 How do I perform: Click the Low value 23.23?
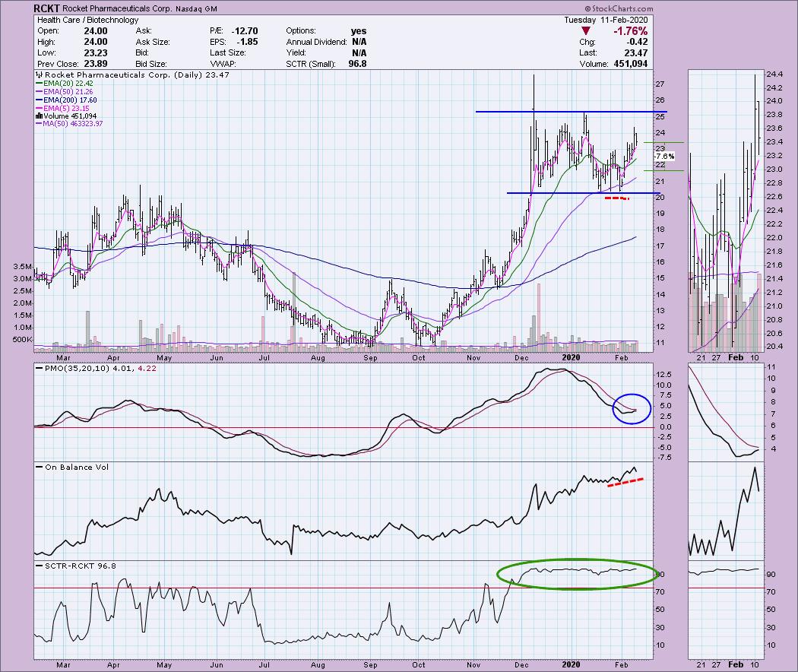coord(96,53)
